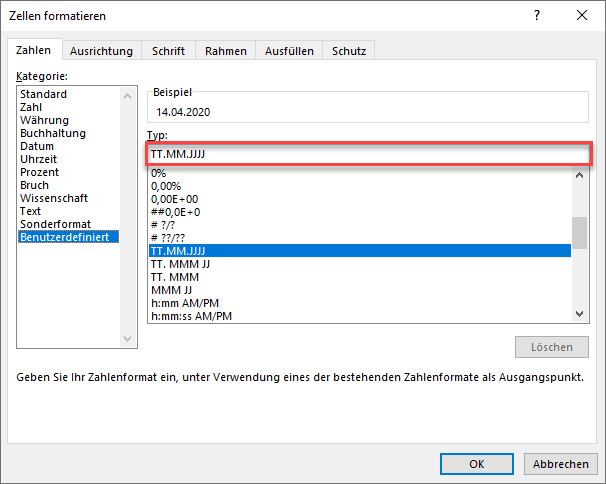Viewport: 606px width, 484px height.
Task: Switch to the Ausrichtung tab
Action: click(101, 51)
